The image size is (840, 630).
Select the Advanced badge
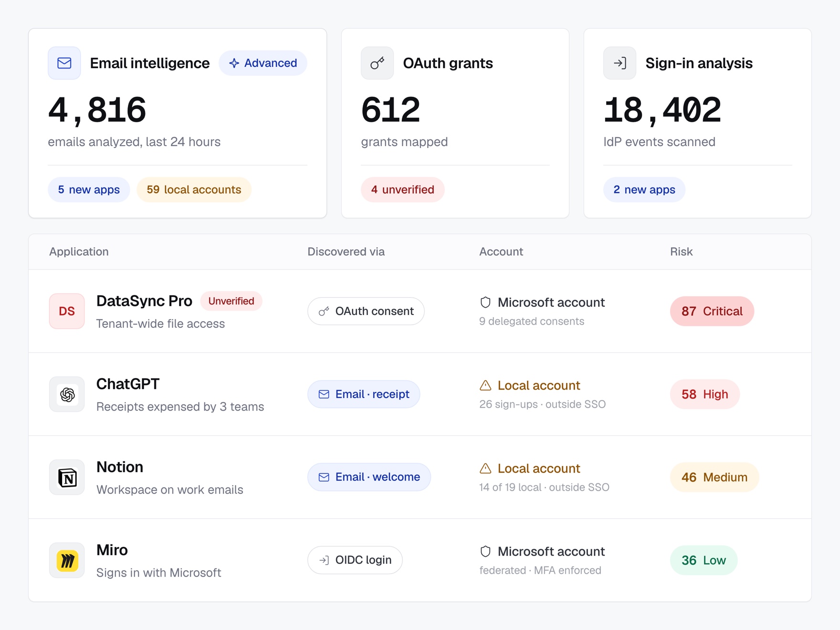(x=263, y=63)
